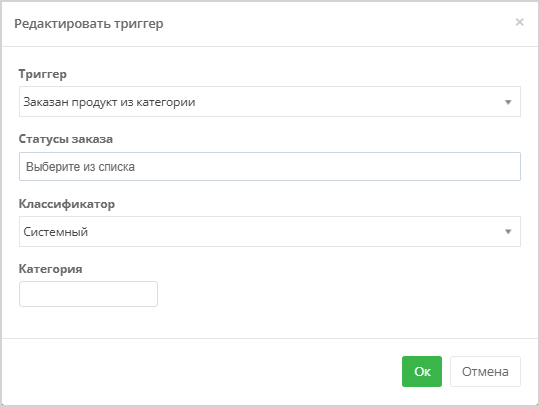Click the Классификатор label

click(x=67, y=204)
